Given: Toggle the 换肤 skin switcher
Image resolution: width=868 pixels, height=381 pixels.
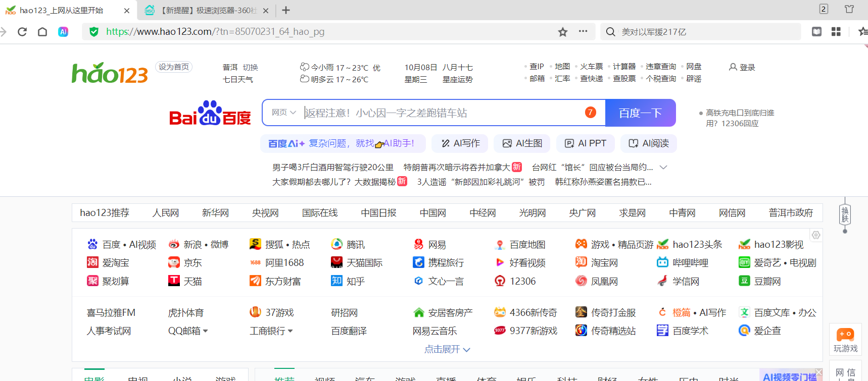Looking at the screenshot, I should tap(845, 214).
